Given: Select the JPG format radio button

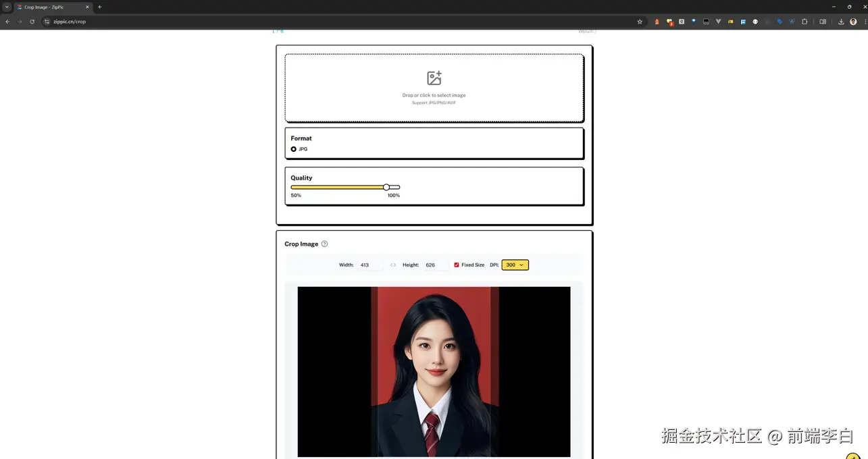Looking at the screenshot, I should coord(293,148).
